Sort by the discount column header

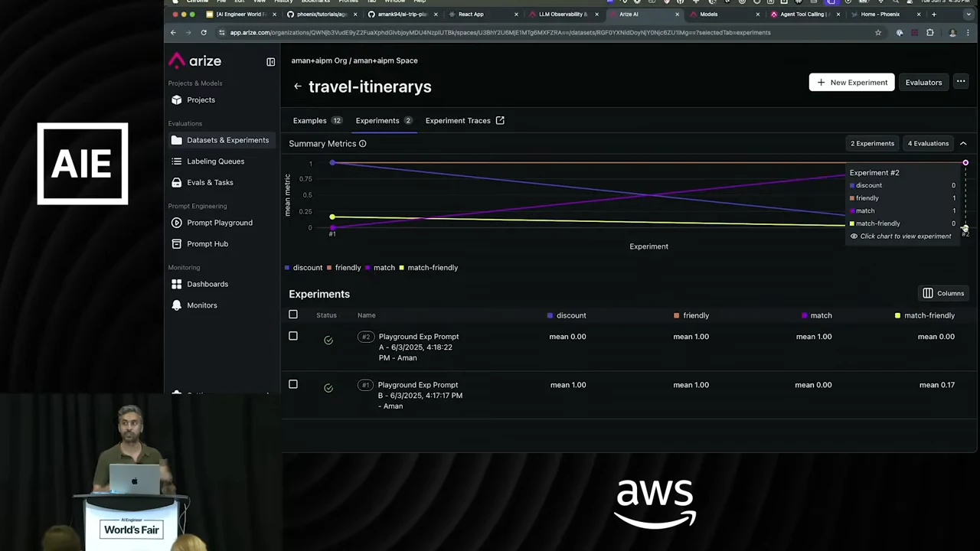(567, 315)
